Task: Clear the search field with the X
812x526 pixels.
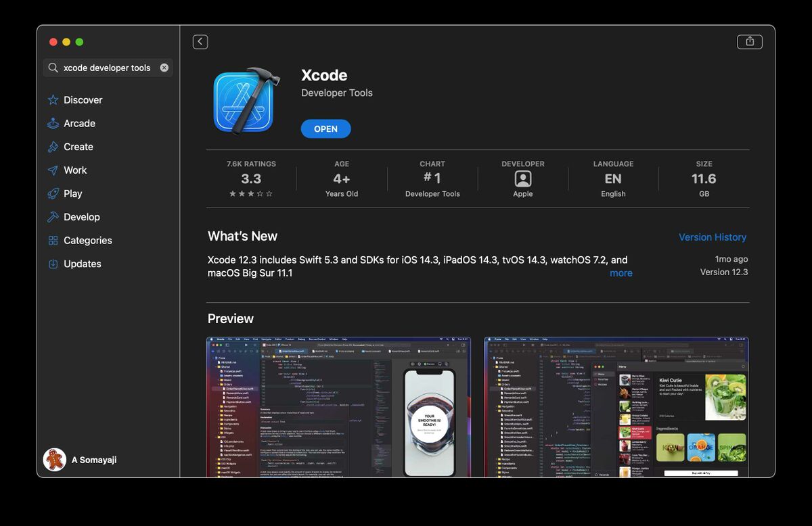Action: click(x=163, y=68)
